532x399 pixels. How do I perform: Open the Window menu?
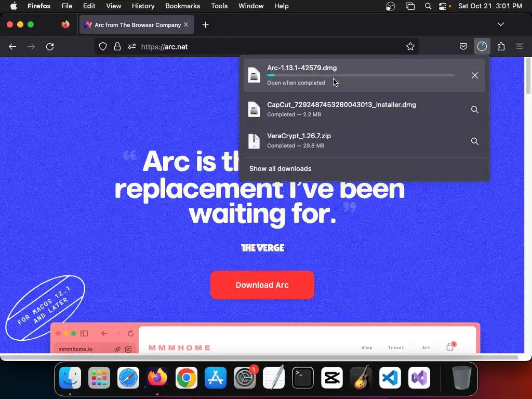coord(251,6)
